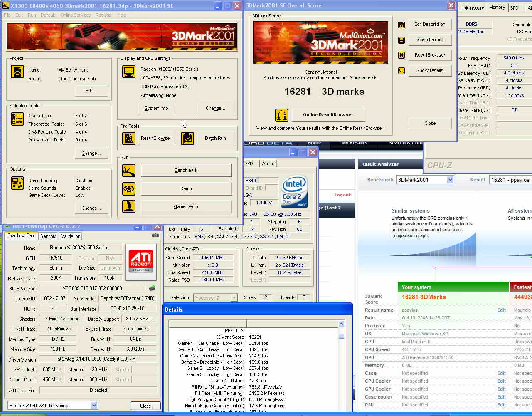The image size is (532, 416).
Task: Click the Edit... button in Project section
Action: (91, 91)
